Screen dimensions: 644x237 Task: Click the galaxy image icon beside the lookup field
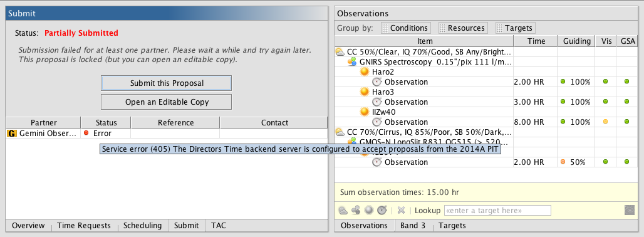point(629,210)
